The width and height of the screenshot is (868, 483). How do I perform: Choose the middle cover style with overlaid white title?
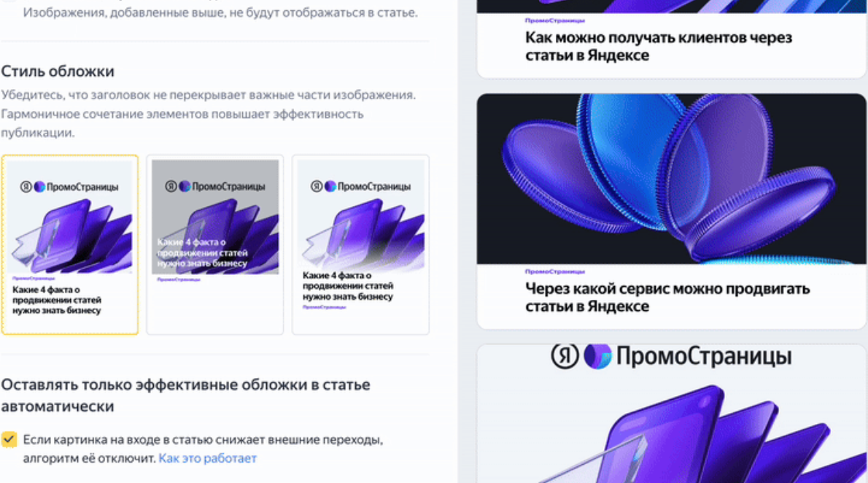tap(214, 244)
